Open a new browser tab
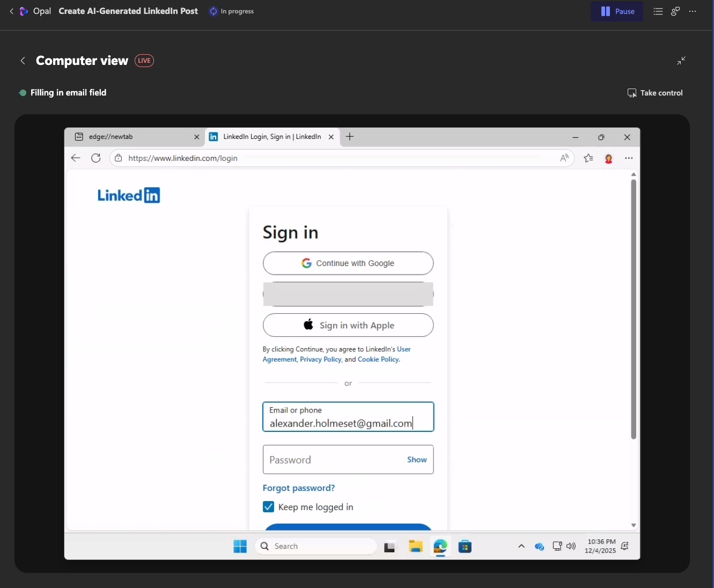The width and height of the screenshot is (714, 588). pyautogui.click(x=350, y=137)
